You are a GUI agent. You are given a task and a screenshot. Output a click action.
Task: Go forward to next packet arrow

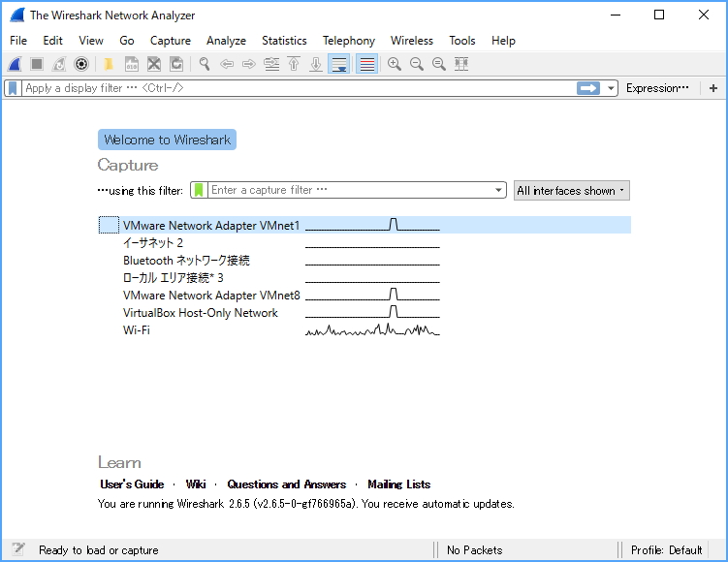249,64
